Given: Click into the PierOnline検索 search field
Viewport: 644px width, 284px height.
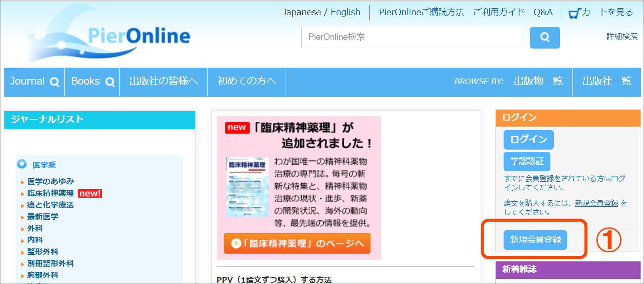Looking at the screenshot, I should point(412,37).
